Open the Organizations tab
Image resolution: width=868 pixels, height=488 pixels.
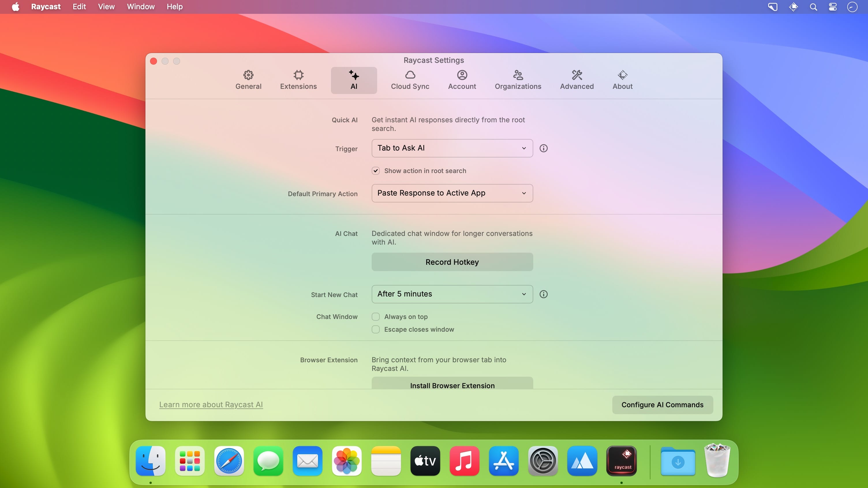click(x=518, y=80)
